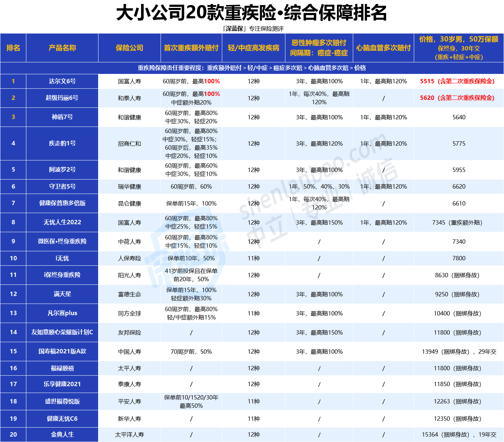
Task: Click company 同方全球
Action: (x=130, y=313)
